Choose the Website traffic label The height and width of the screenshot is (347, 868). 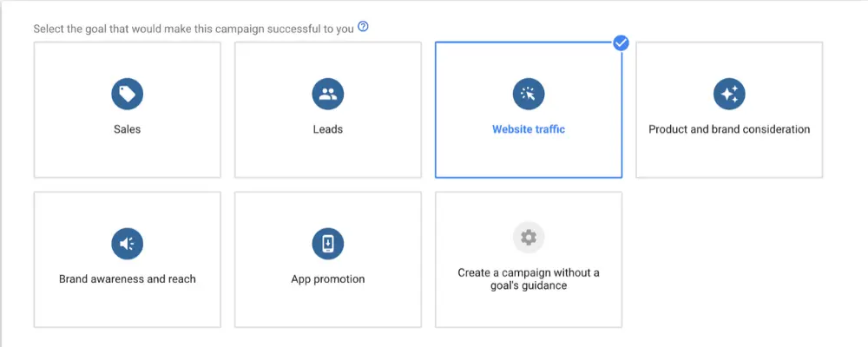[529, 129]
